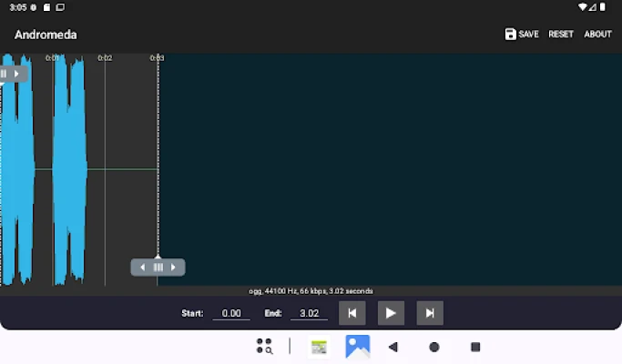The height and width of the screenshot is (364, 622).
Task: Play the selected audio clip
Action: pos(391,313)
